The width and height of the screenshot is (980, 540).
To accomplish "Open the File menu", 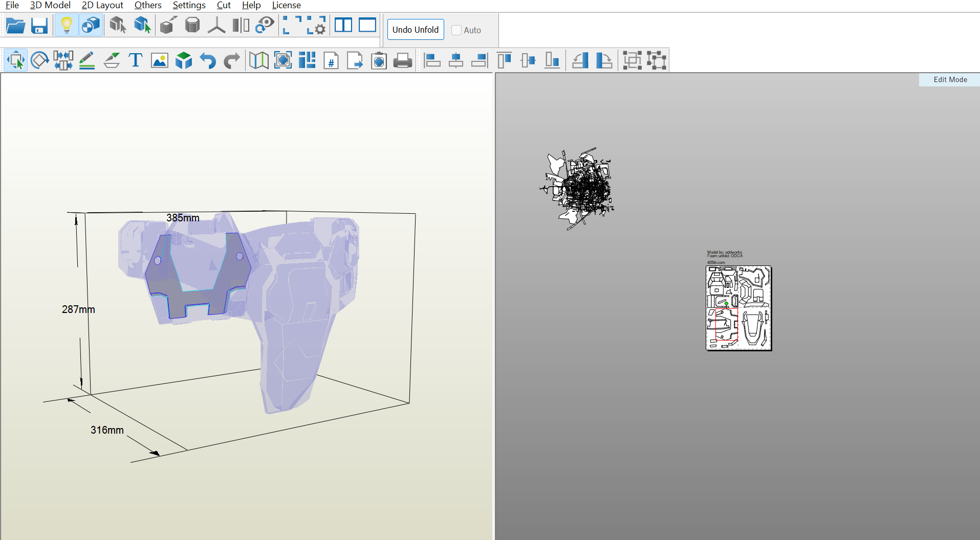I will point(12,5).
